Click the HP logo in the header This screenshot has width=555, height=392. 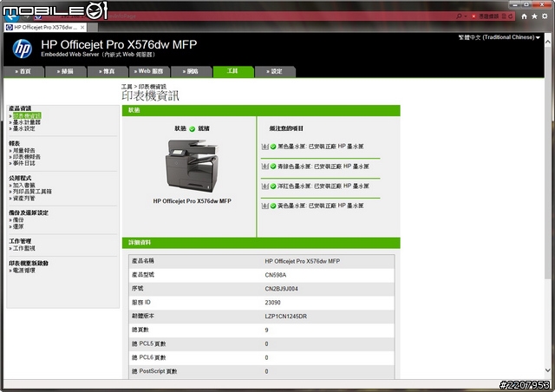point(23,49)
